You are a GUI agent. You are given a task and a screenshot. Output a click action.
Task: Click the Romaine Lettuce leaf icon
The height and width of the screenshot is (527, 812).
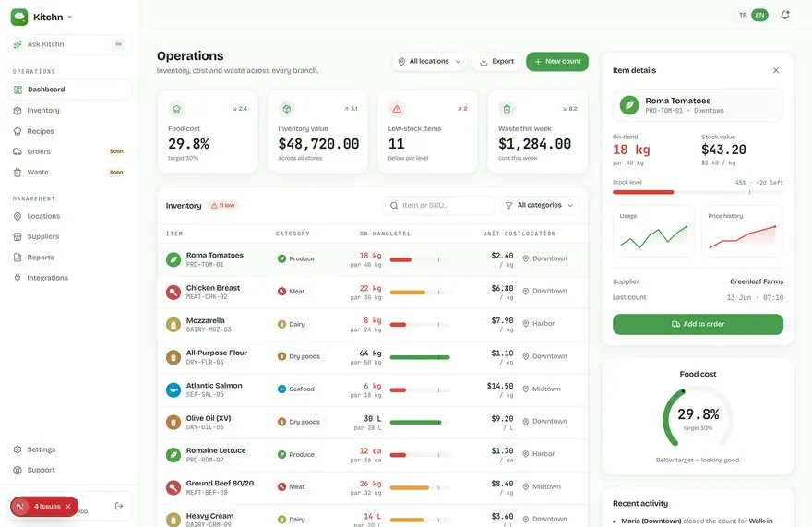click(173, 454)
